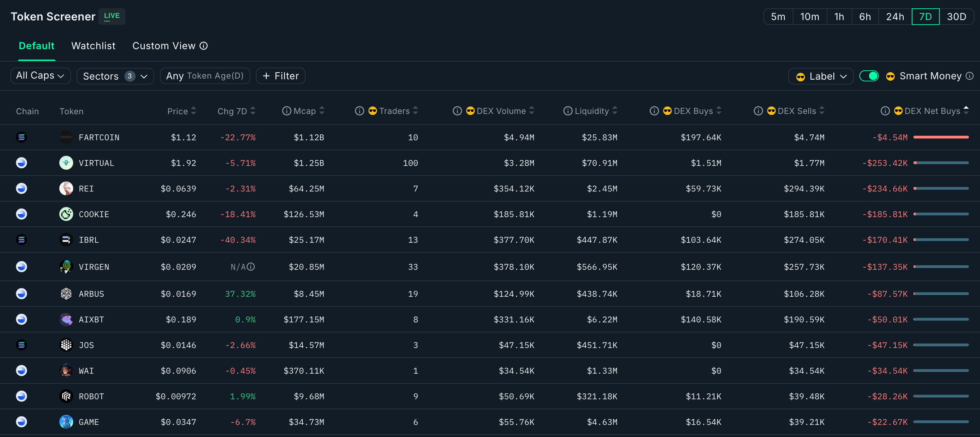This screenshot has height=437, width=980.
Task: Open the Custom View tab
Action: [x=164, y=46]
